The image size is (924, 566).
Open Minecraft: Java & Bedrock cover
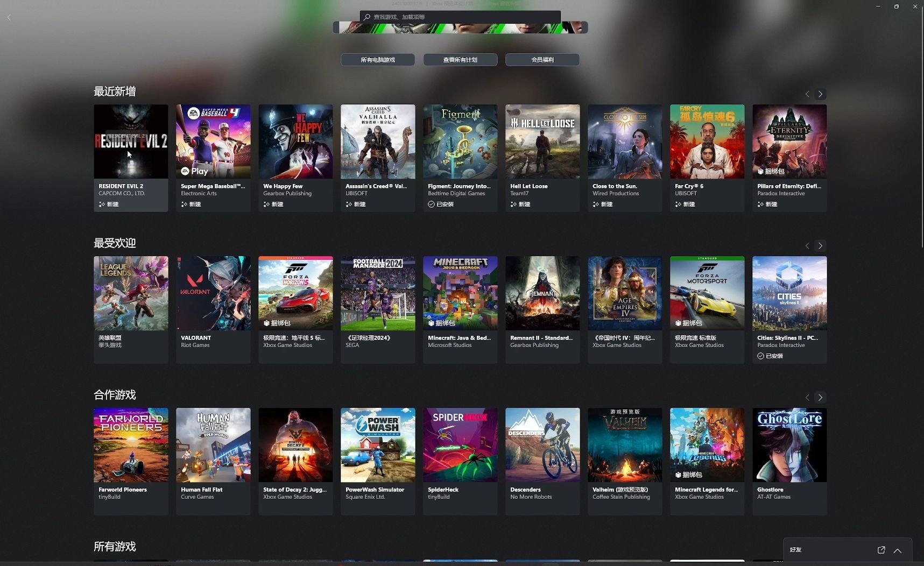(x=460, y=293)
